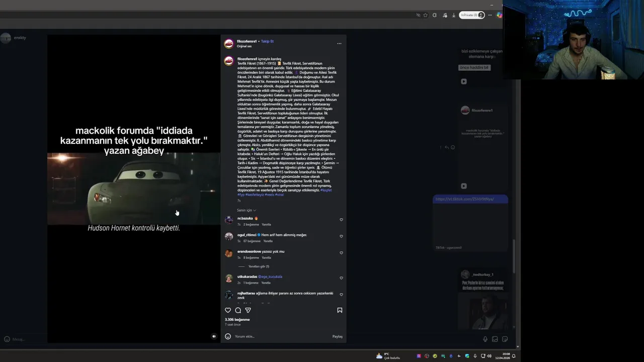Open the vt.tiktok.com link in chat
The image size is (644, 362).
pos(464,199)
